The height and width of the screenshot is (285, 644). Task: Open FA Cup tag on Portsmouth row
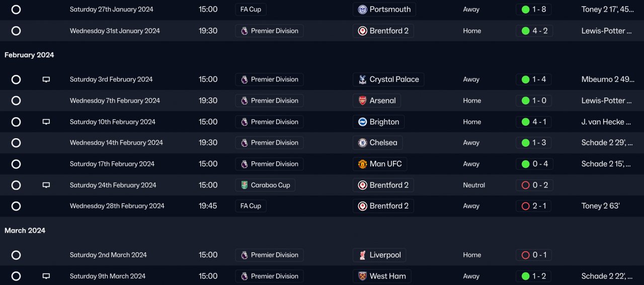point(251,10)
